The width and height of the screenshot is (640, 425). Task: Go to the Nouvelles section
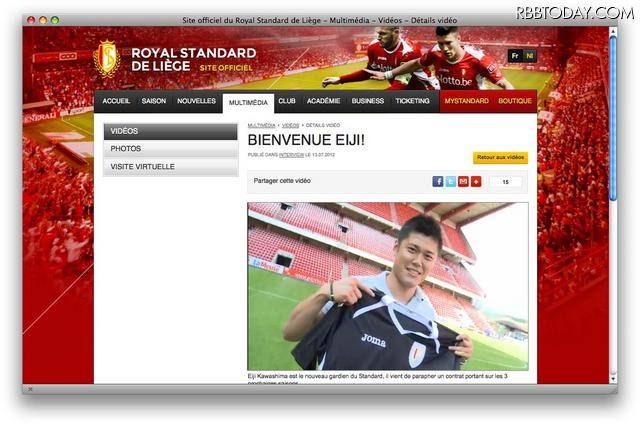pos(196,101)
